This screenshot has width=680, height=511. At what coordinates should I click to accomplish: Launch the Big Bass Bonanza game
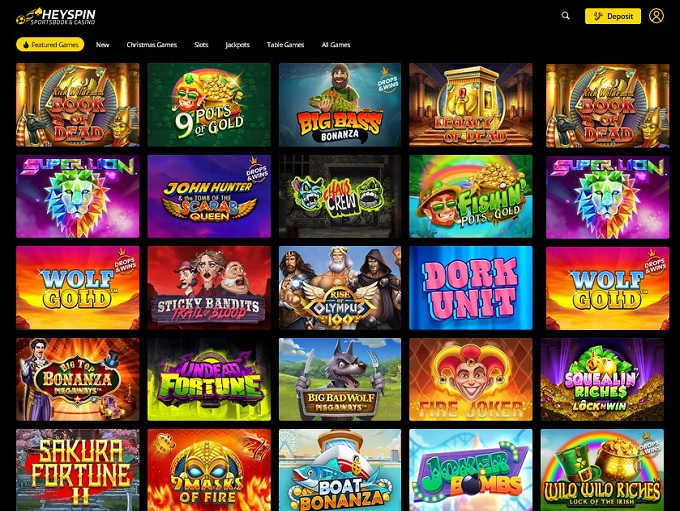click(340, 105)
